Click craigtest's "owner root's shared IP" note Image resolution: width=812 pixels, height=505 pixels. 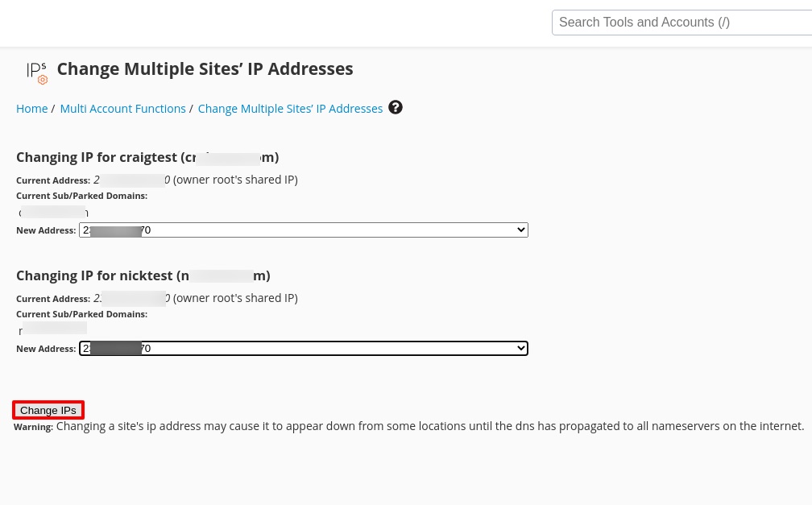235,180
